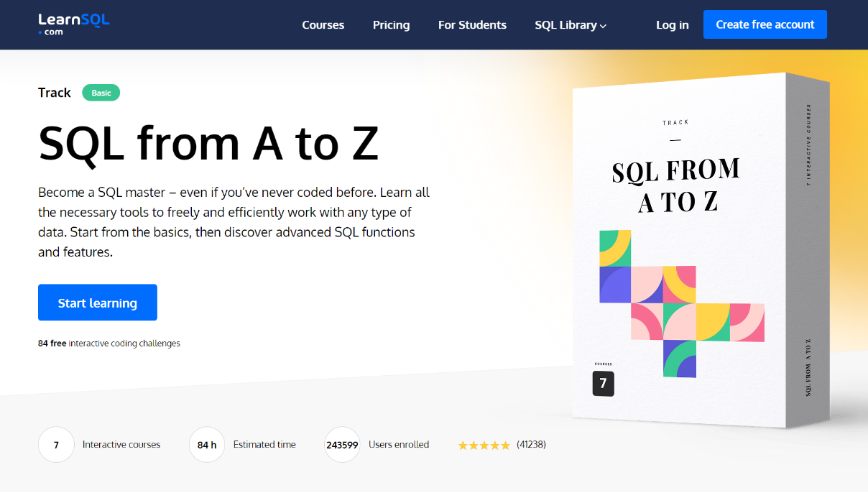This screenshot has height=493, width=868.
Task: Click the 41238 reviews count
Action: pos(531,444)
